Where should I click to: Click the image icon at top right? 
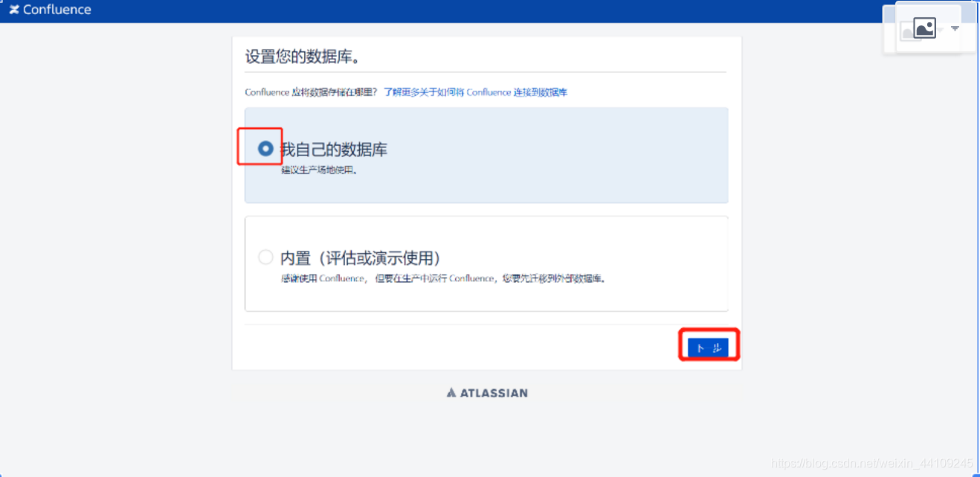coord(924,29)
